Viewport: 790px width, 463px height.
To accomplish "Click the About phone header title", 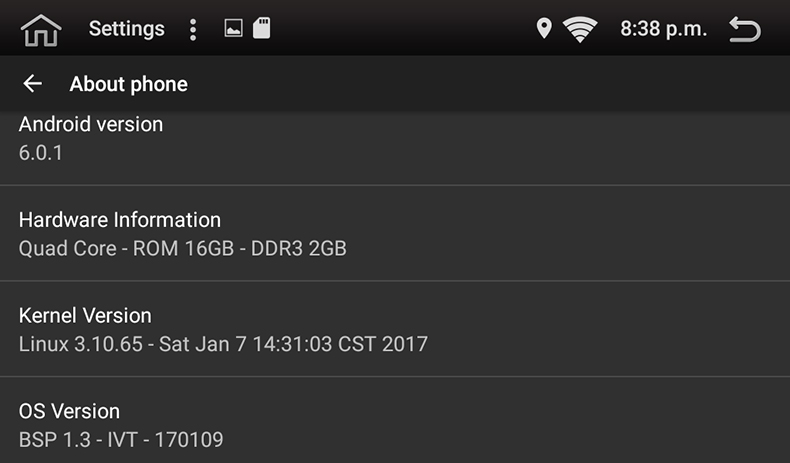I will coord(128,84).
